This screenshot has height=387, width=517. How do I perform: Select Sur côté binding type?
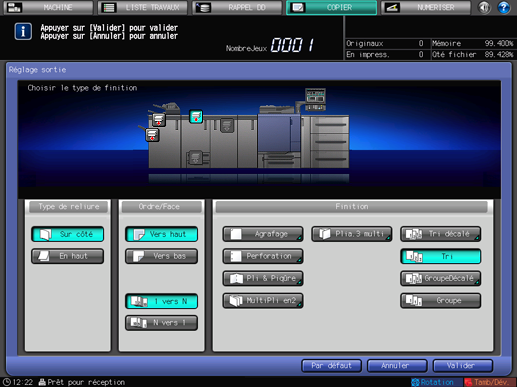68,234
